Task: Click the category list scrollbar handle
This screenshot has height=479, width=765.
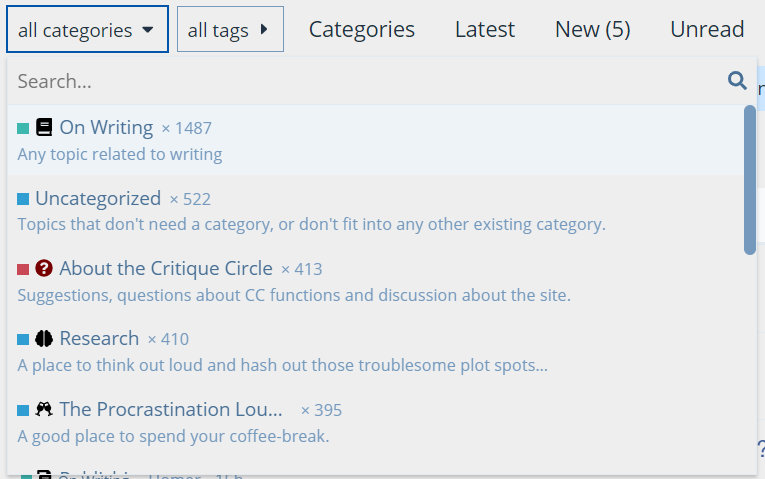Action: (x=749, y=180)
